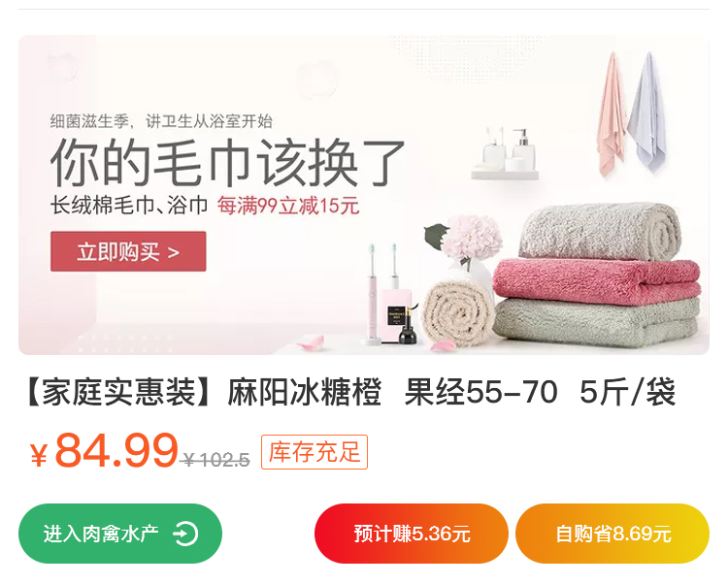Click the 库存充足 stock tag

point(314,452)
